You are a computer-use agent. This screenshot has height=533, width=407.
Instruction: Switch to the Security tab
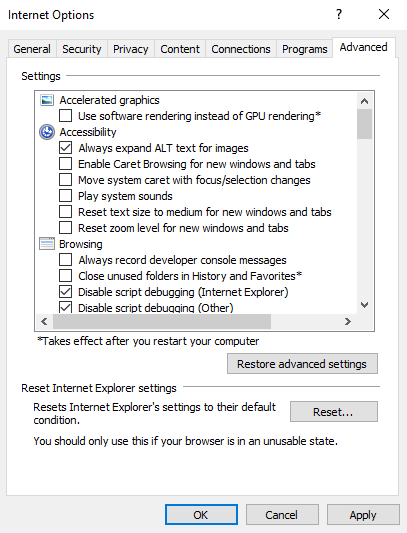coord(82,49)
